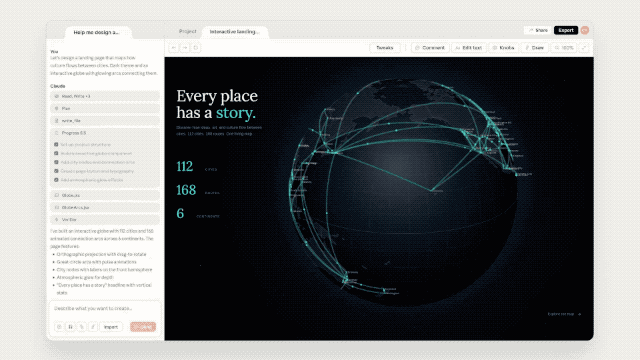Click the fourth icon beside the Import button

93,327
